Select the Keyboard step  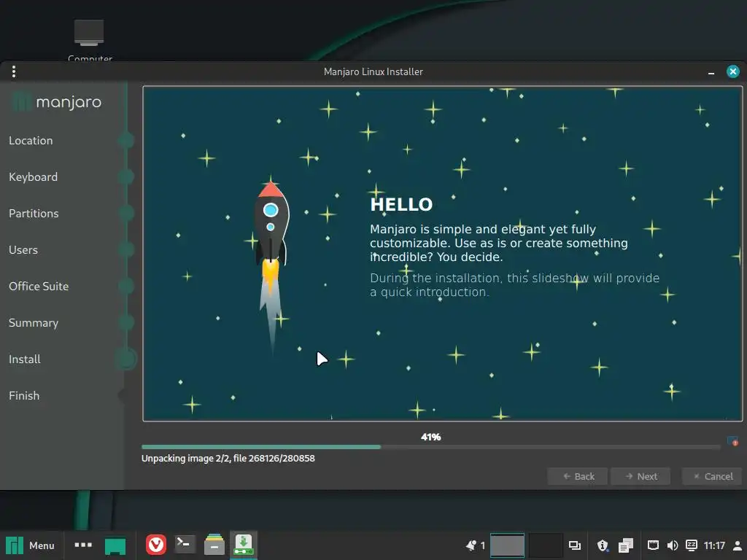pyautogui.click(x=33, y=176)
